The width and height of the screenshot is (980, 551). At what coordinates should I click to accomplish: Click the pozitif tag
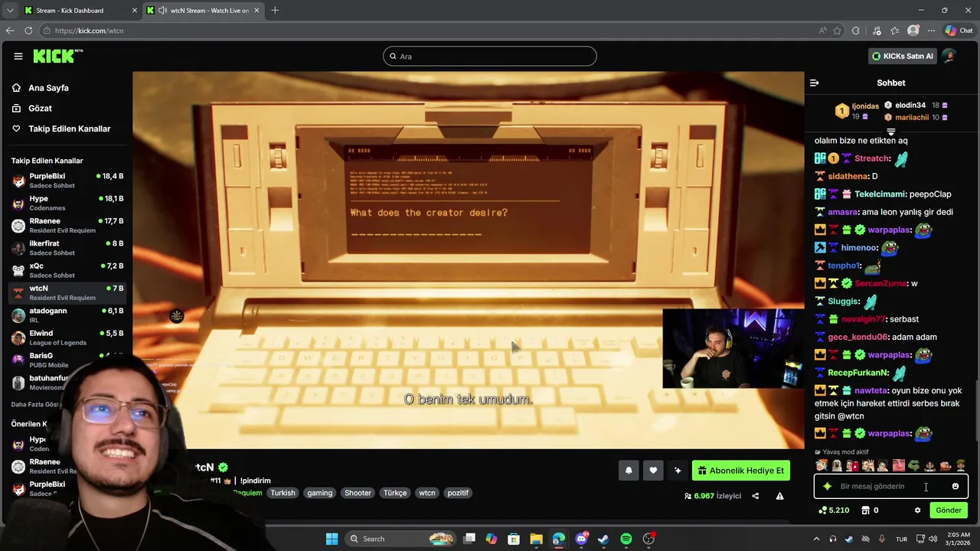(x=458, y=493)
